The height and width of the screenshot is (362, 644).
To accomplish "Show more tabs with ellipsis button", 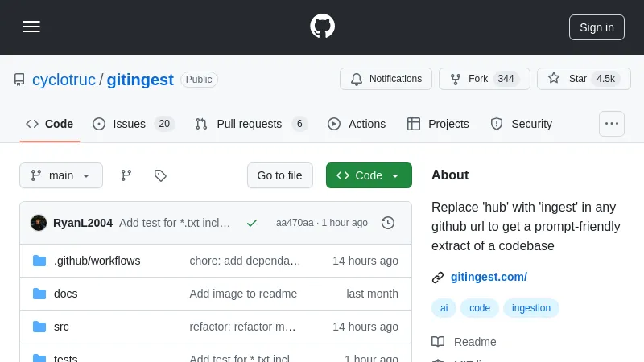I will [612, 124].
